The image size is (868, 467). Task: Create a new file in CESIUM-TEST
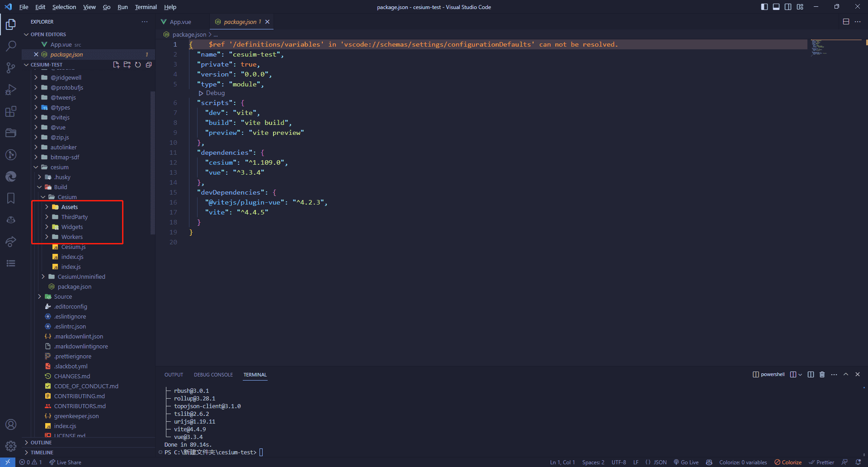(116, 65)
